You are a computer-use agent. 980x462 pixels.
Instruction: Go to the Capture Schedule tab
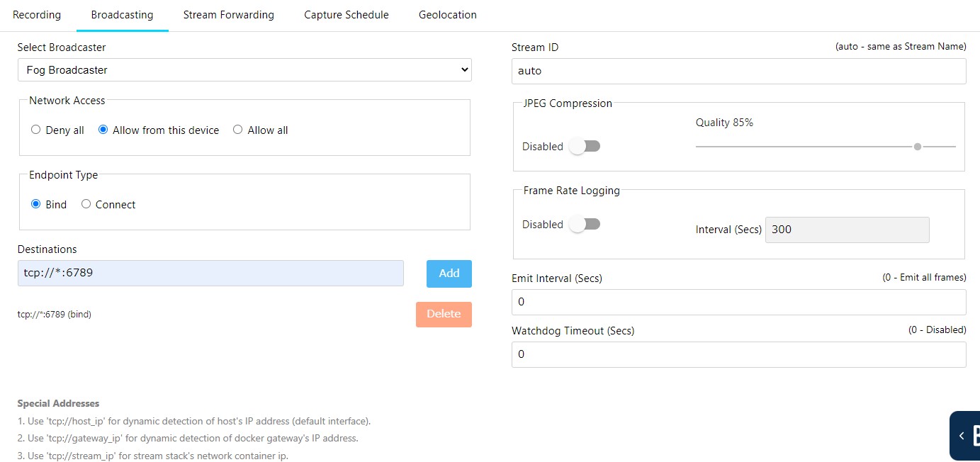[346, 15]
